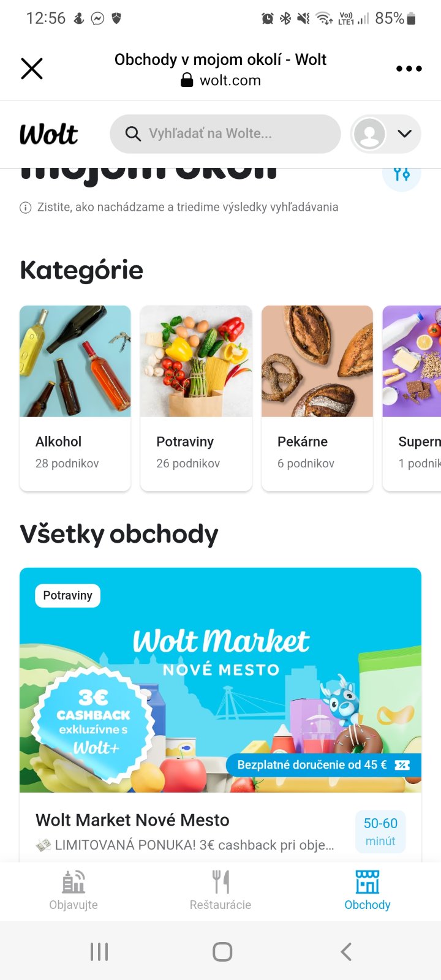Switch to the Reštaurácie tab
This screenshot has width=441, height=980.
point(221,891)
